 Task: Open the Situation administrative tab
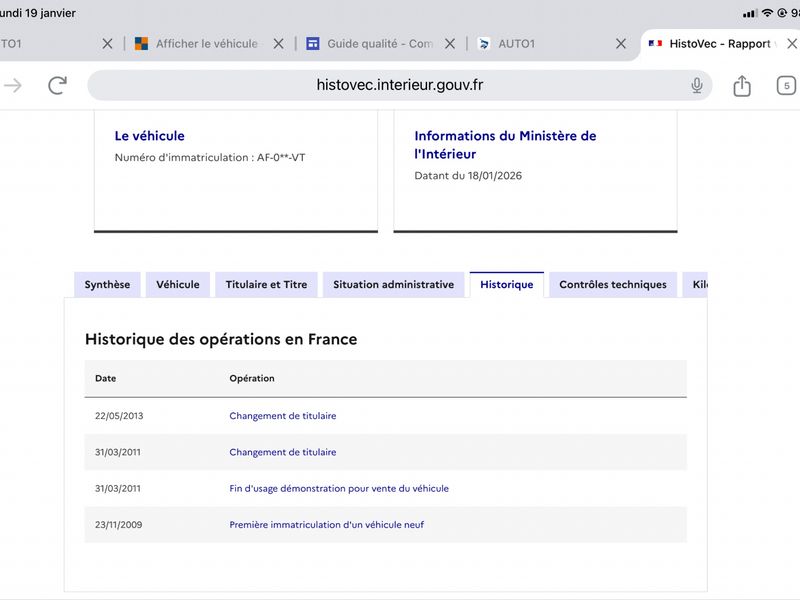[393, 285]
